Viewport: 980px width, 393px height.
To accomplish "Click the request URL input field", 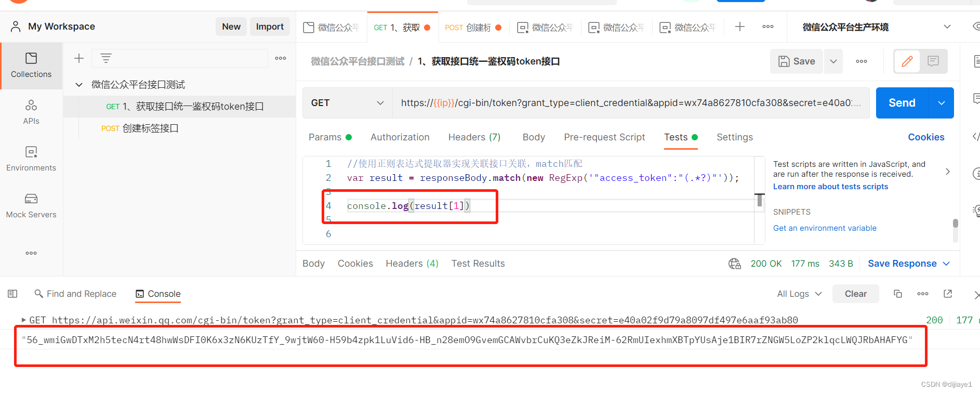I will pyautogui.click(x=631, y=103).
